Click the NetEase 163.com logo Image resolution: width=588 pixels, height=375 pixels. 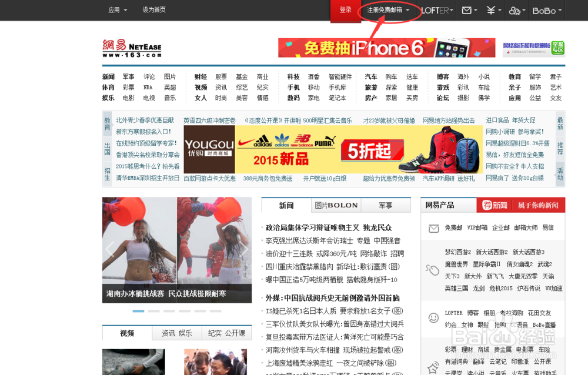click(132, 48)
